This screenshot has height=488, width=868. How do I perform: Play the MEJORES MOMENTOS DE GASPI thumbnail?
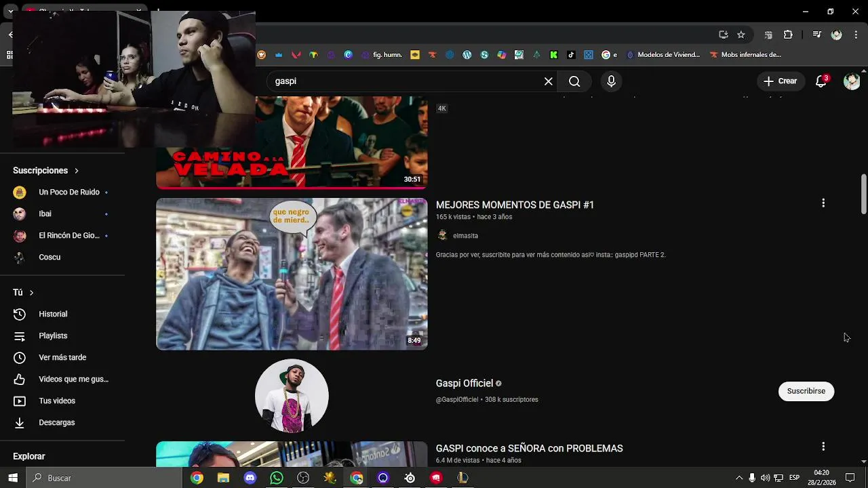coord(292,274)
